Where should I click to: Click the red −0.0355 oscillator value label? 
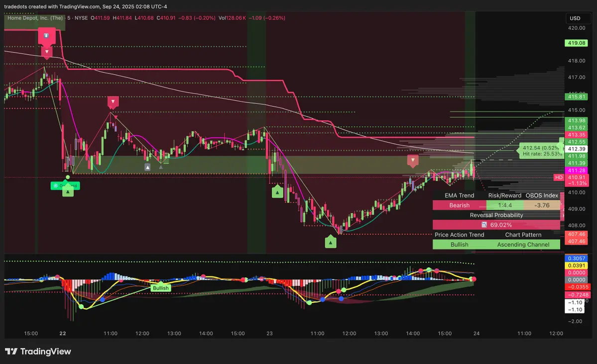coord(577,287)
